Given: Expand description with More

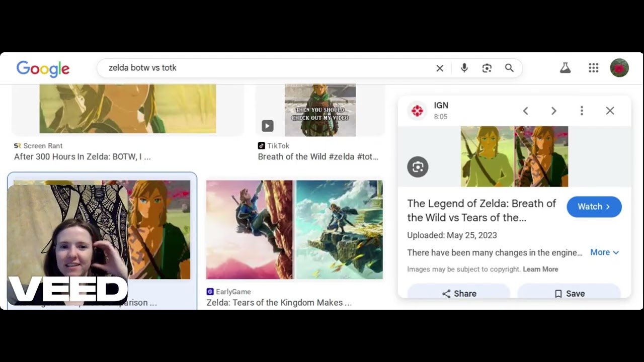Looking at the screenshot, I should coord(604,252).
